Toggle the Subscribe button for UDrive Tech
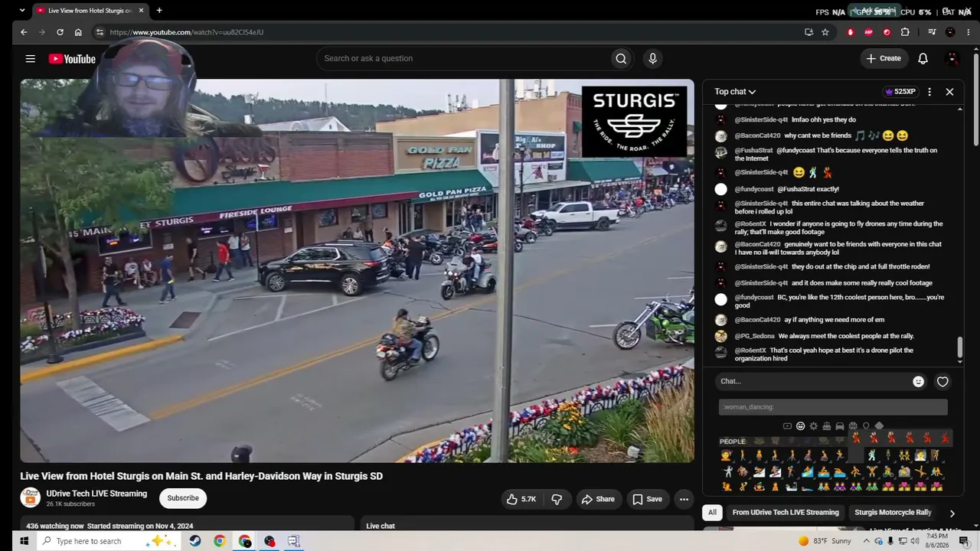The width and height of the screenshot is (980, 551). point(183,498)
